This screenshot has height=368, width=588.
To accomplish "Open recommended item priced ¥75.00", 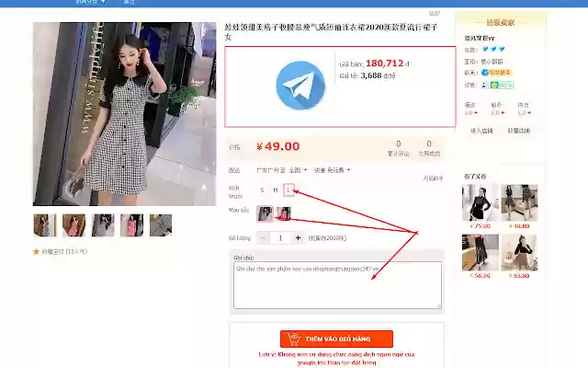I will (481, 202).
